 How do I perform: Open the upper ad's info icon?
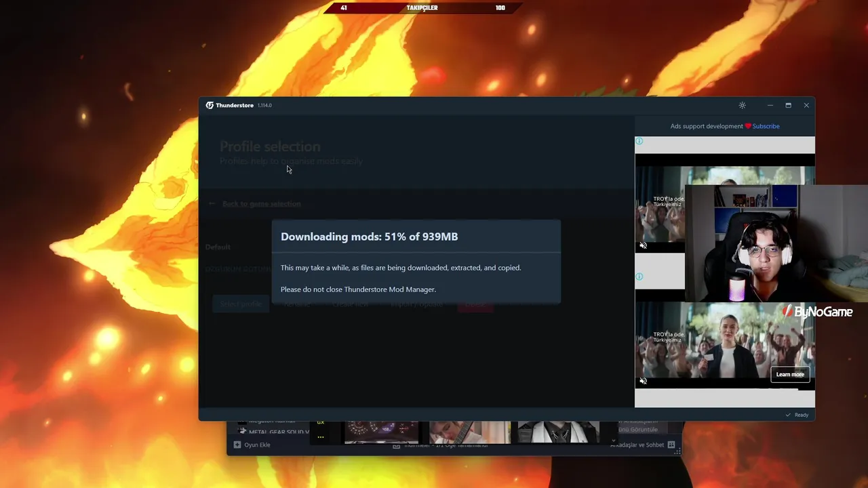pos(639,141)
